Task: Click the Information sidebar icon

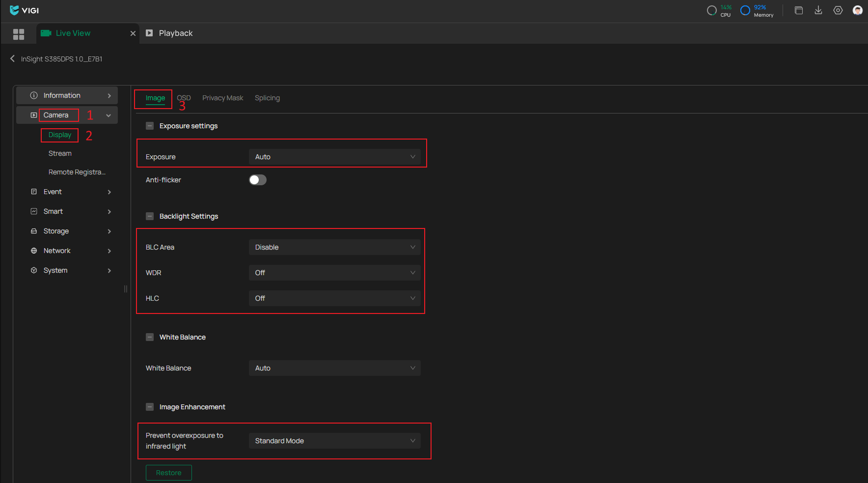Action: click(x=34, y=95)
